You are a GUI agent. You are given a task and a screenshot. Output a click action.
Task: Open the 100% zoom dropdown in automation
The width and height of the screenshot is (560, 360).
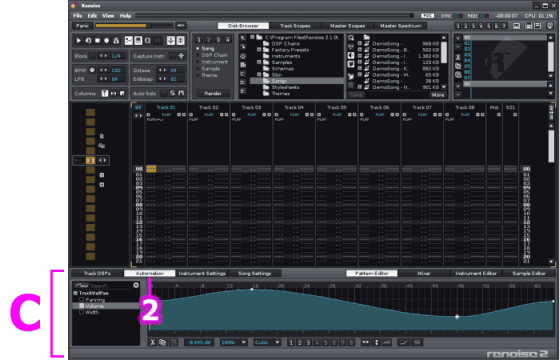click(244, 342)
